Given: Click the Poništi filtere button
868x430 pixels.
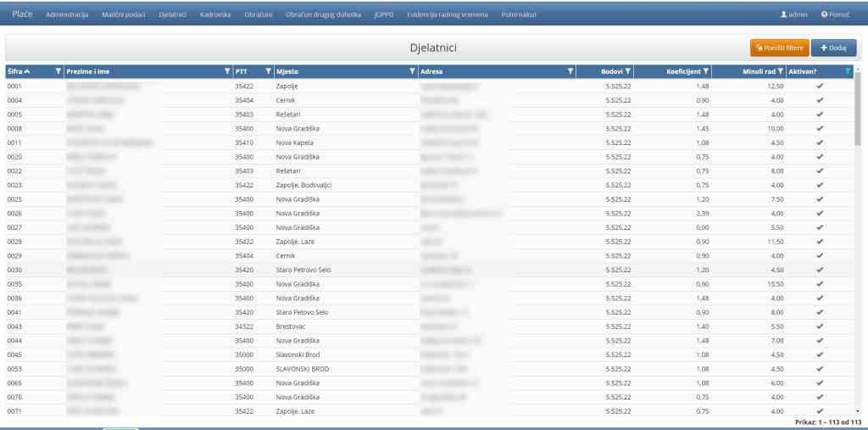Looking at the screenshot, I should pyautogui.click(x=778, y=48).
